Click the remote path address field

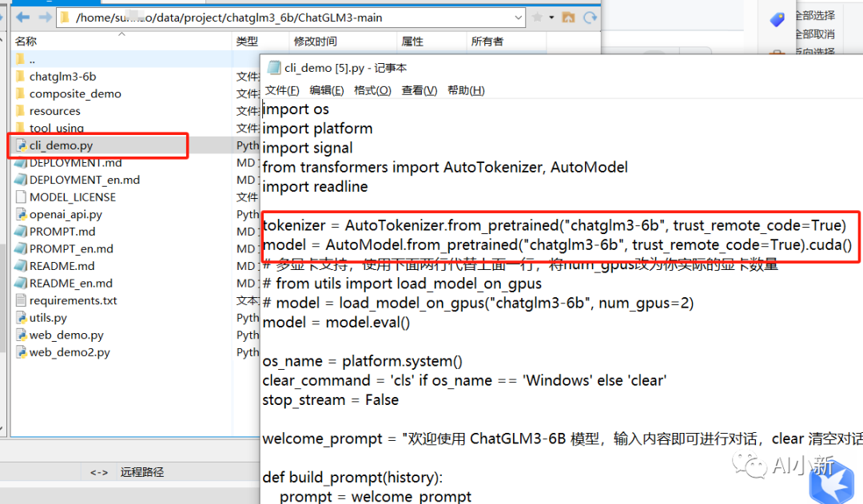click(x=291, y=18)
